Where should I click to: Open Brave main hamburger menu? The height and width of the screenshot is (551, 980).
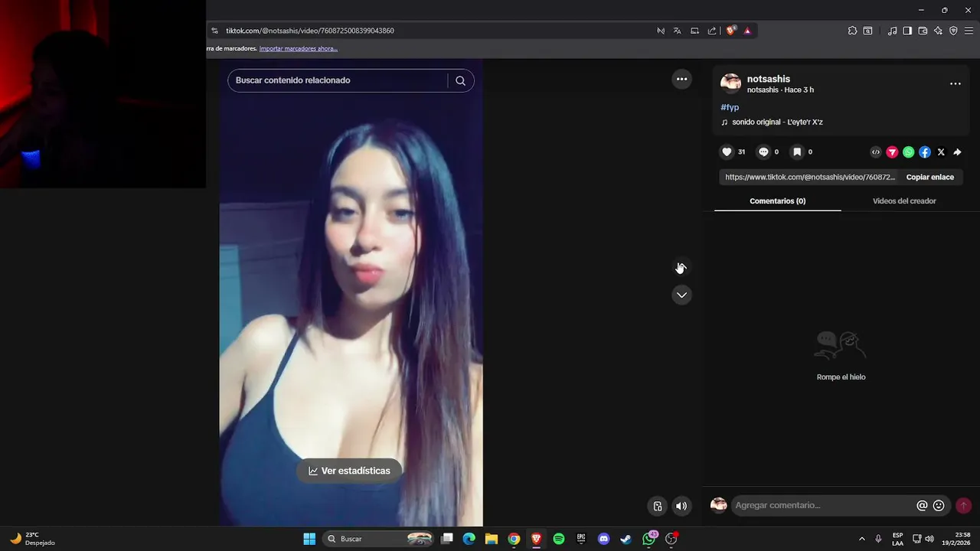pos(969,31)
